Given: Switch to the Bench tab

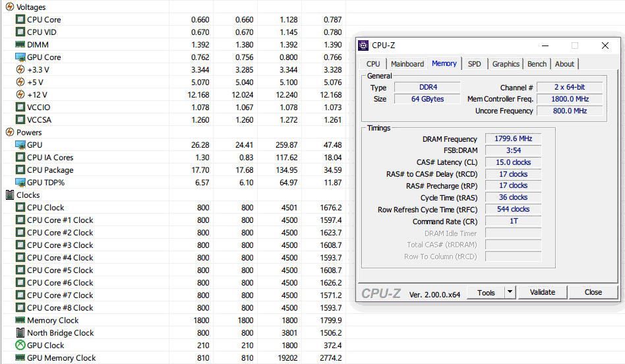Looking at the screenshot, I should [x=537, y=64].
